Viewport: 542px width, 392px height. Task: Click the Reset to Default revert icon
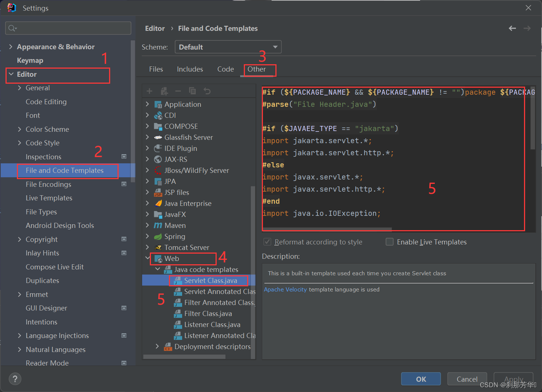pyautogui.click(x=207, y=91)
